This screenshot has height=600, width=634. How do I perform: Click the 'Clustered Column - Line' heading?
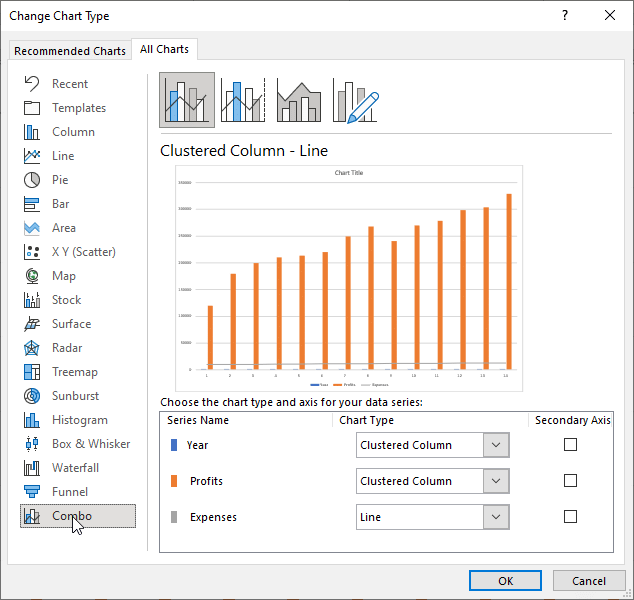(x=244, y=151)
